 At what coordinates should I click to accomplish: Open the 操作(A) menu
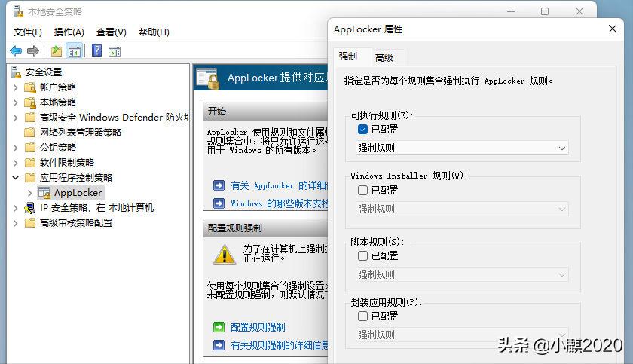(69, 32)
